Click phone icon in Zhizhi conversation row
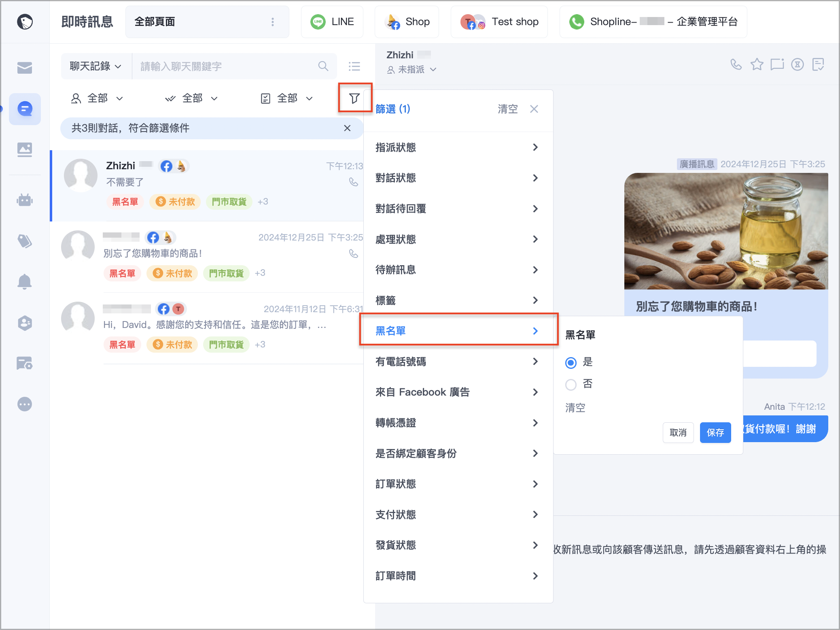 [x=354, y=182]
